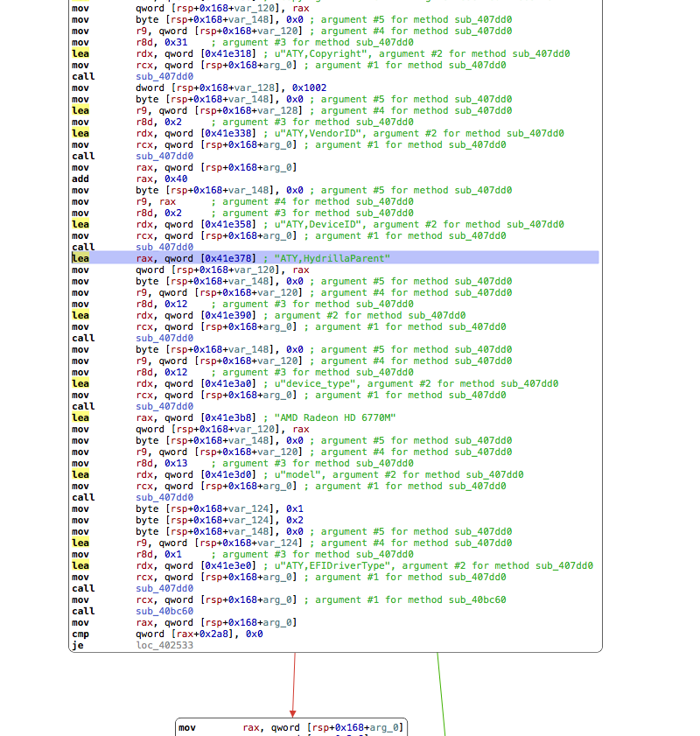Select the highlighted "ATY,HydrillaParent" string comment
This screenshot has width=700, height=736.
[332, 259]
